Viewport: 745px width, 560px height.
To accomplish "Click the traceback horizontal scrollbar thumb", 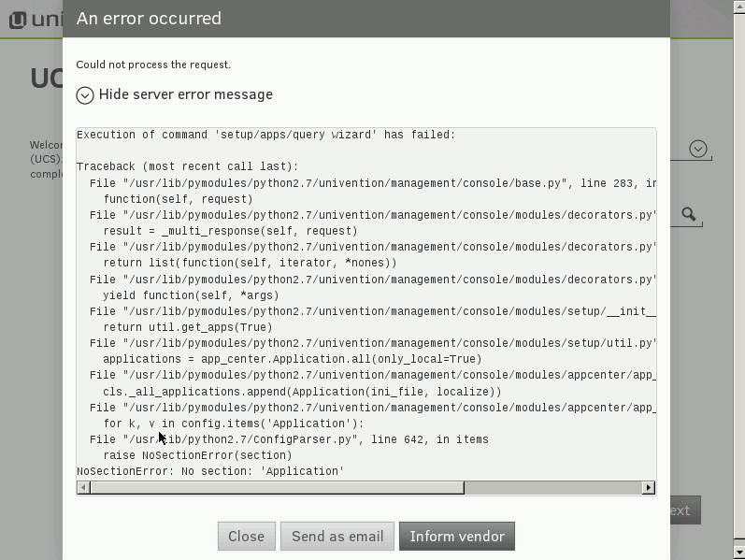I will coord(277,487).
